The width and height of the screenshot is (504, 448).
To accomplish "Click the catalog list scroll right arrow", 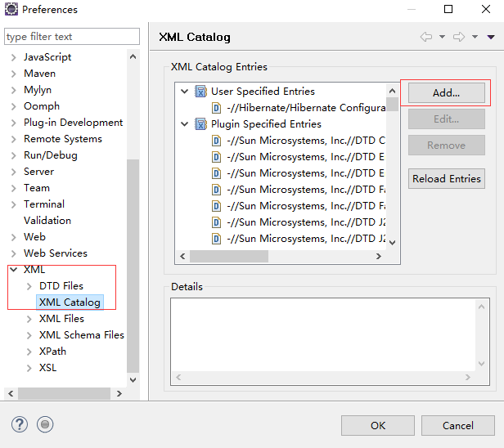I will click(379, 256).
